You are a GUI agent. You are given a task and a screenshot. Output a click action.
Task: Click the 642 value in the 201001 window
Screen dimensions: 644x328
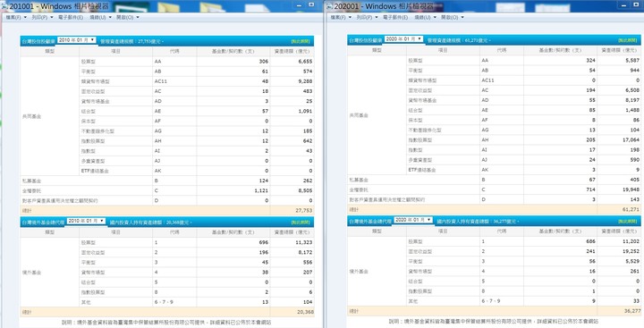[307, 141]
